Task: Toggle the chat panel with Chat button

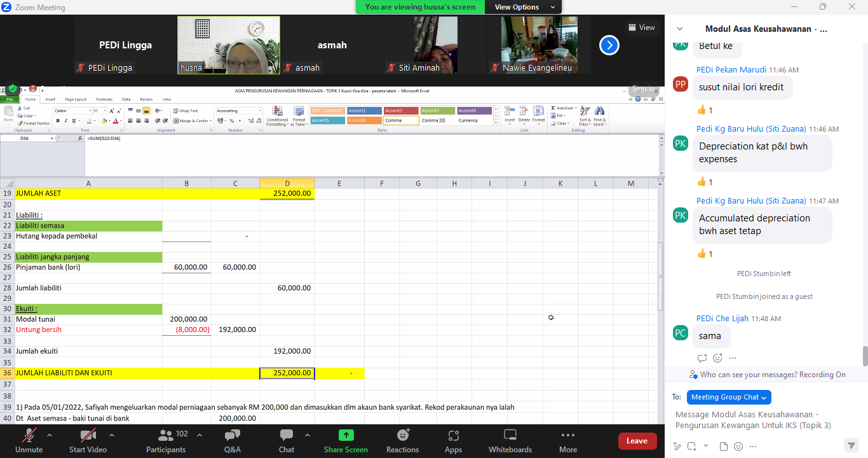Action: point(287,440)
